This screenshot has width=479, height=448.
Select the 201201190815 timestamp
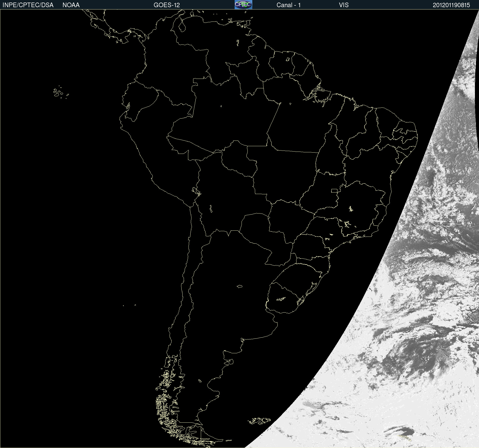(451, 5)
